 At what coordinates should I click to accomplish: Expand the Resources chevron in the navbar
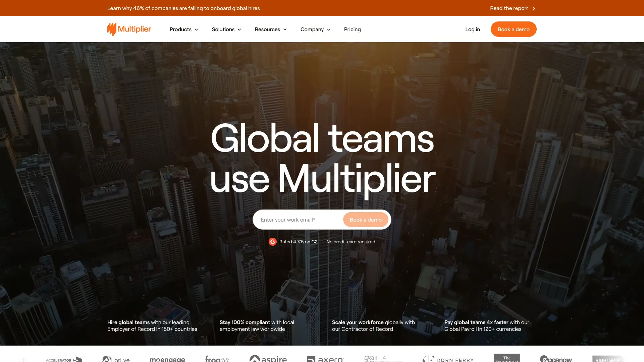(x=285, y=29)
